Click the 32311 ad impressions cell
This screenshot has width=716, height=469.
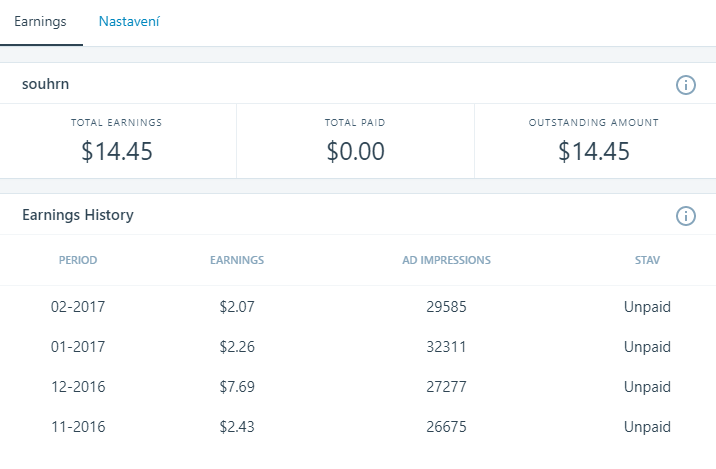tap(446, 347)
